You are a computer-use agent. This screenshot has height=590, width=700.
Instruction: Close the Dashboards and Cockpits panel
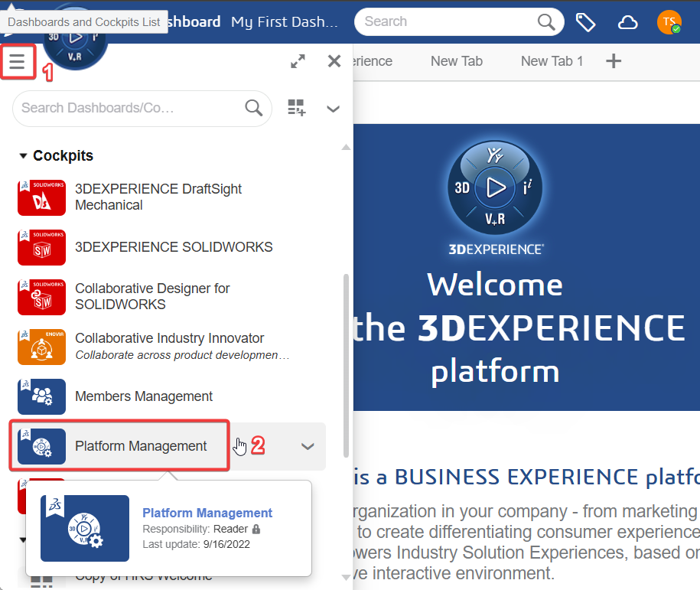(x=334, y=61)
